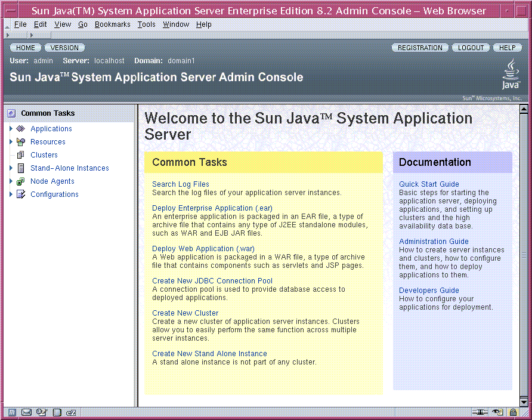The width and height of the screenshot is (532, 420).
Task: Expand the Applications tree node
Action: point(11,129)
